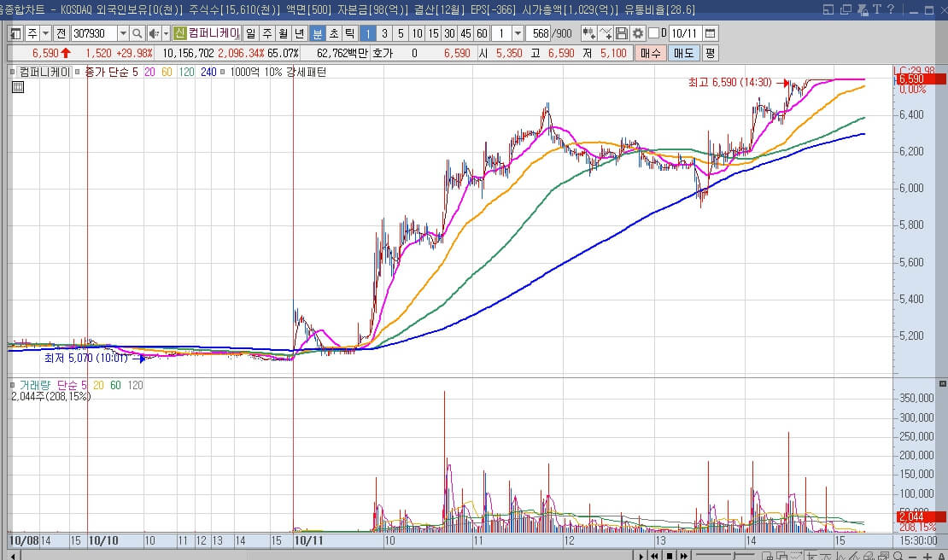Click the add candle indicator icon
948x560 pixels.
588,33
